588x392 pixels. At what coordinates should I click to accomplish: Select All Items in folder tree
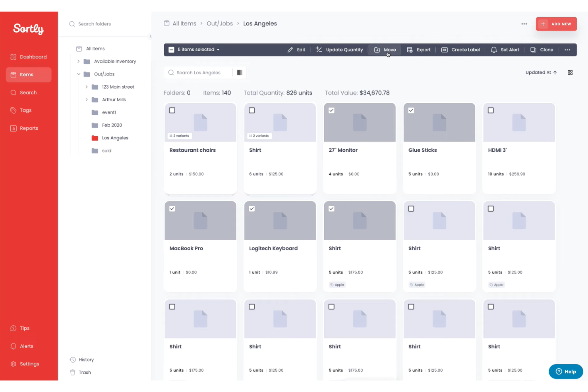[95, 48]
